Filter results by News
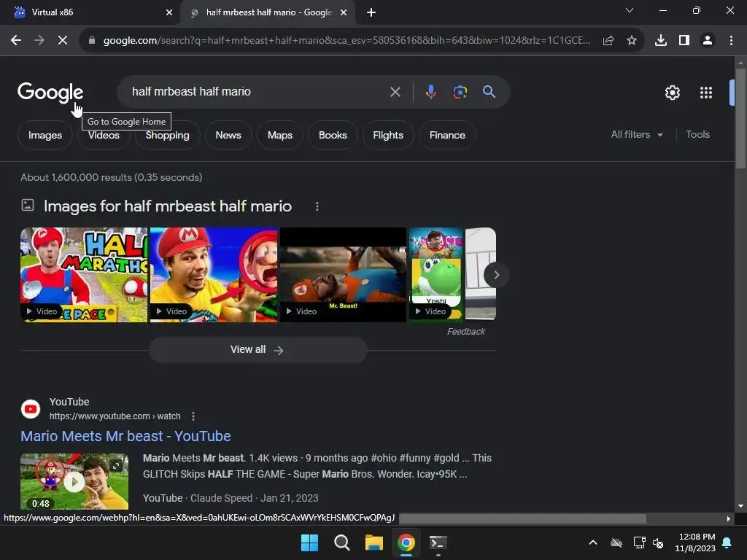The image size is (747, 560). coord(228,135)
